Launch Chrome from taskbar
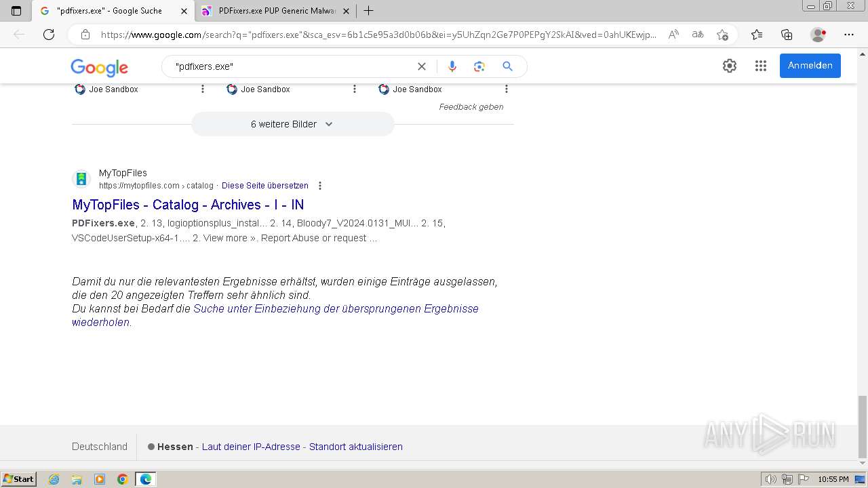 click(x=122, y=479)
